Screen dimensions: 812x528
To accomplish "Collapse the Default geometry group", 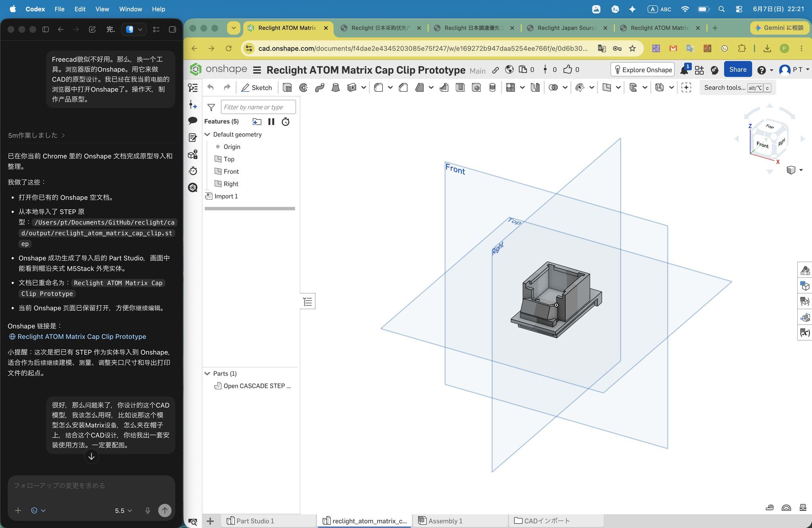I will pos(207,134).
